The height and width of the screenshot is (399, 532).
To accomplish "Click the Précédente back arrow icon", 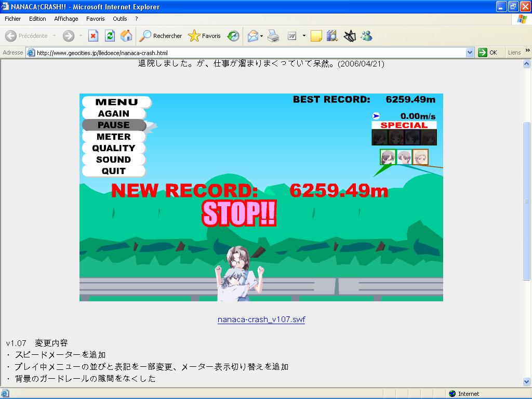I will tap(11, 36).
